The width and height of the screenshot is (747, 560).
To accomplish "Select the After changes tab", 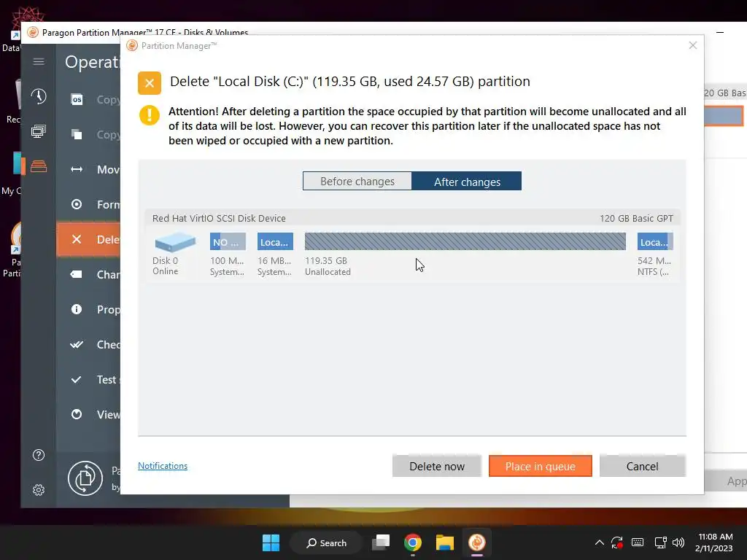I will [x=467, y=182].
